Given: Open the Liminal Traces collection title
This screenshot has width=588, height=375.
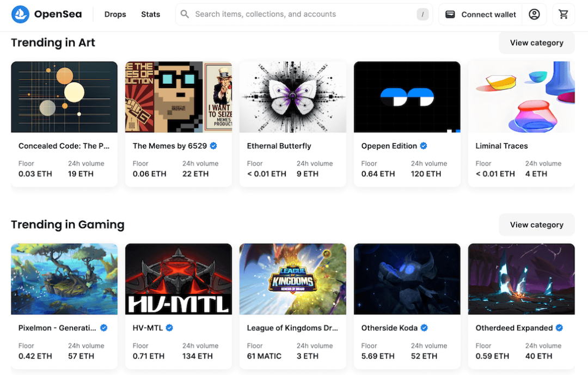Looking at the screenshot, I should [501, 146].
